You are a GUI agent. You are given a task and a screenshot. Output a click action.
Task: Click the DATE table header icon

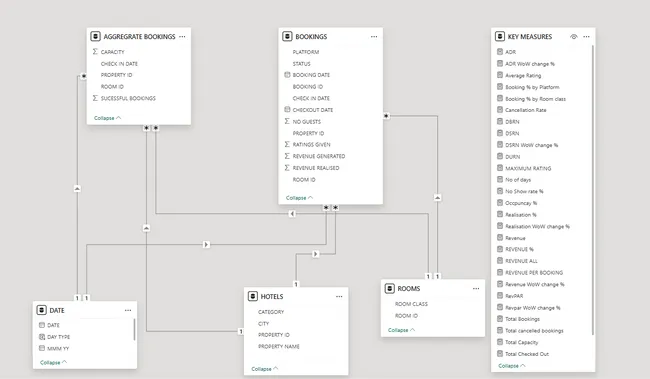click(x=41, y=310)
